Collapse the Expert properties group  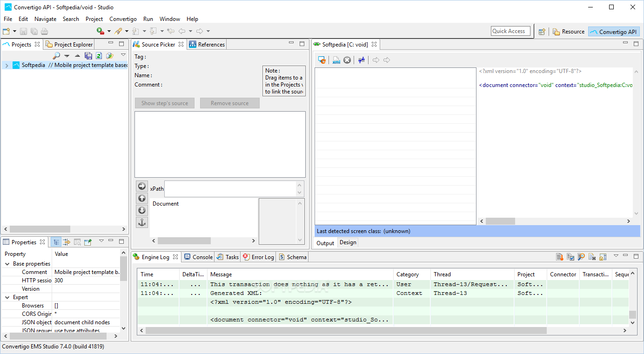pos(7,297)
